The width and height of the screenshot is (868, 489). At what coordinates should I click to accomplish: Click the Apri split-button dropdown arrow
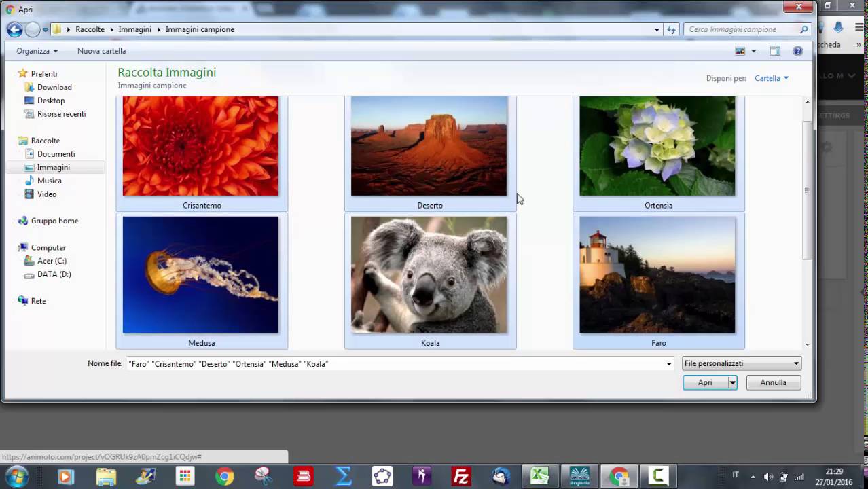[733, 383]
